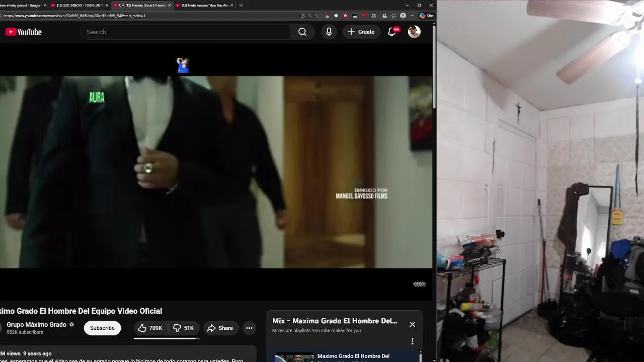Click Subscribe to Grupo Máximo Grado
The width and height of the screenshot is (644, 362).
[x=102, y=328]
